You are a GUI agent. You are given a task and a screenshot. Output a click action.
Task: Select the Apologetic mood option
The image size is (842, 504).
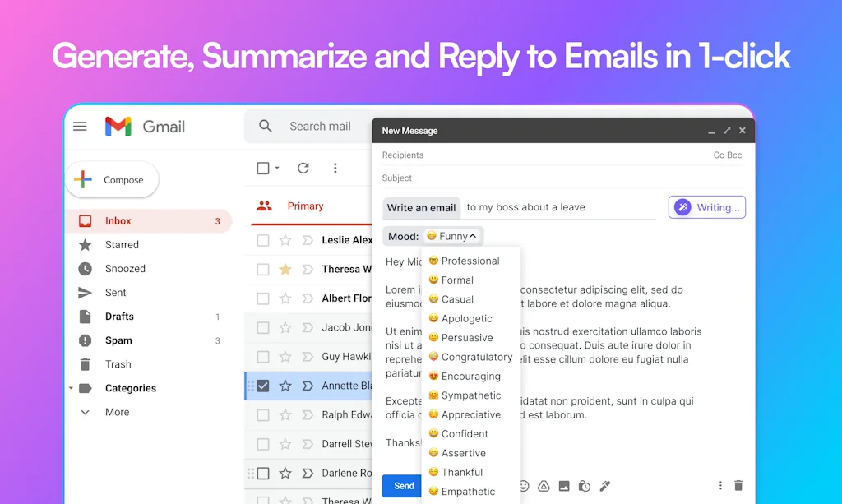point(466,318)
